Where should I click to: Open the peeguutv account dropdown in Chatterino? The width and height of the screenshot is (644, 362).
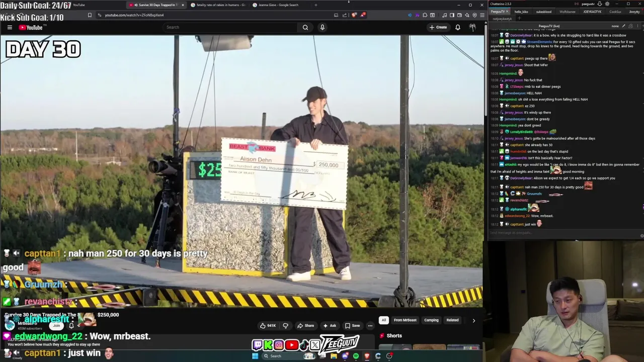(588, 4)
